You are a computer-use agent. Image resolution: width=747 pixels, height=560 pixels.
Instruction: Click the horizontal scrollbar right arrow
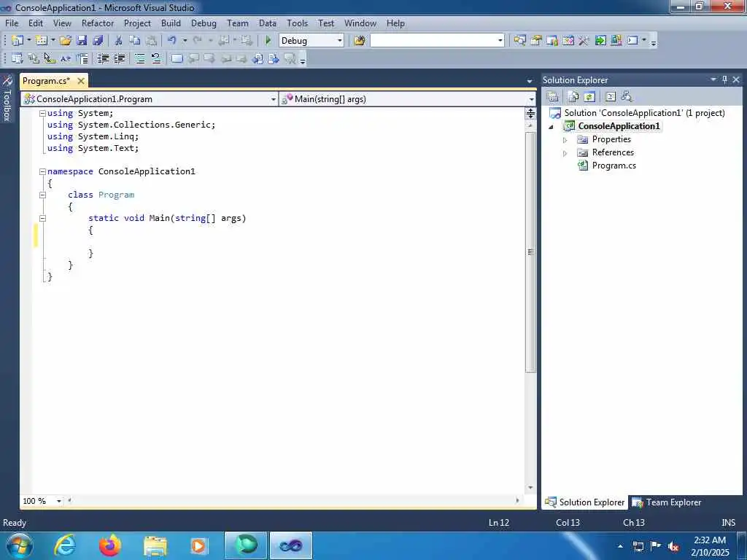pyautogui.click(x=517, y=500)
